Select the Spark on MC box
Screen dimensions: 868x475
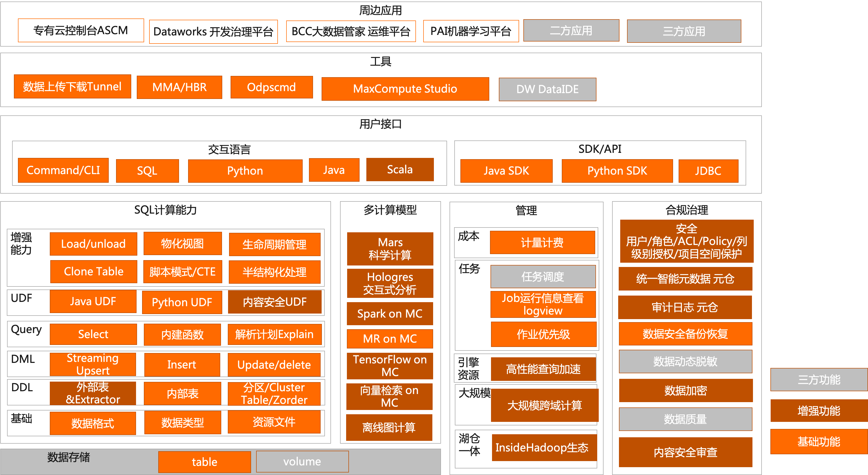point(390,314)
